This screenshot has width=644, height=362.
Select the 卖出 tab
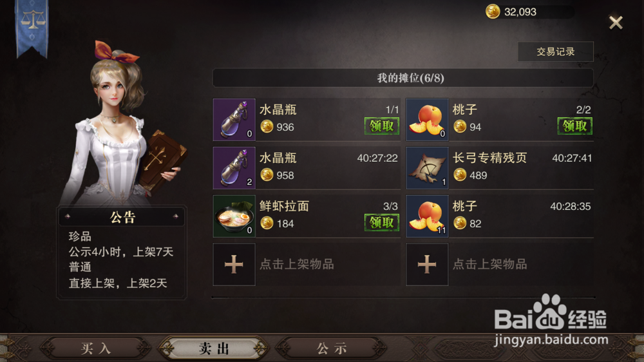214,348
